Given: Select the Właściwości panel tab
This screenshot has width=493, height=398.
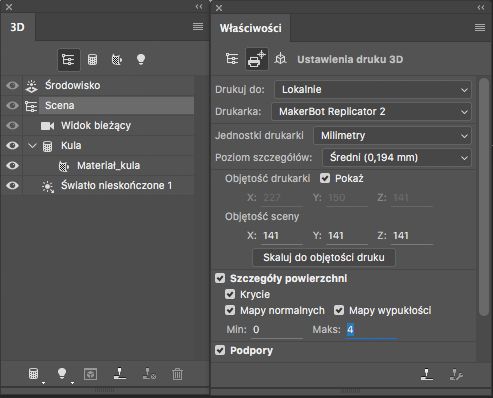Looking at the screenshot, I should click(251, 28).
